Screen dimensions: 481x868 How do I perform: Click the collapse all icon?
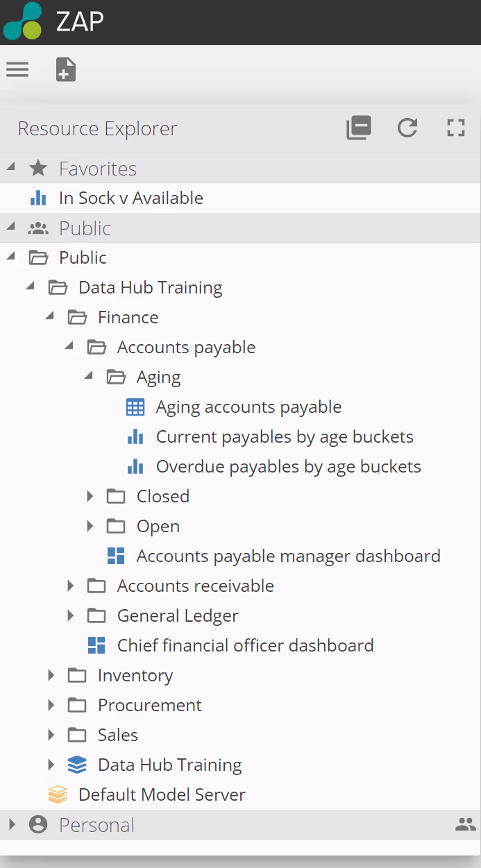point(359,128)
